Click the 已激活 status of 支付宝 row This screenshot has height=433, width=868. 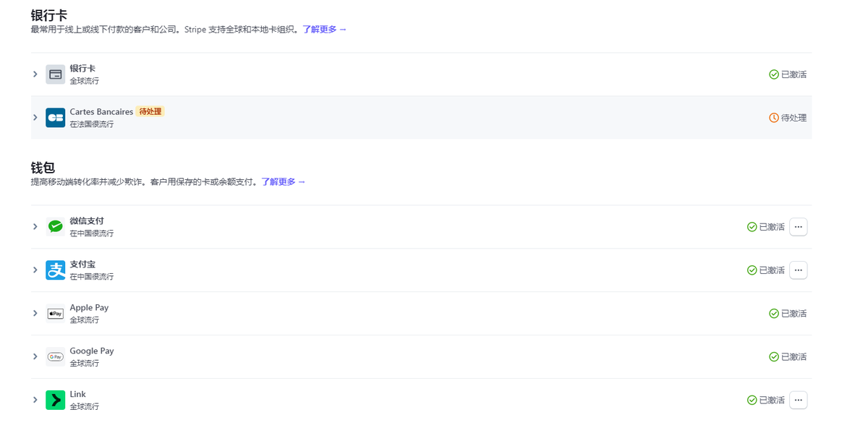point(772,270)
